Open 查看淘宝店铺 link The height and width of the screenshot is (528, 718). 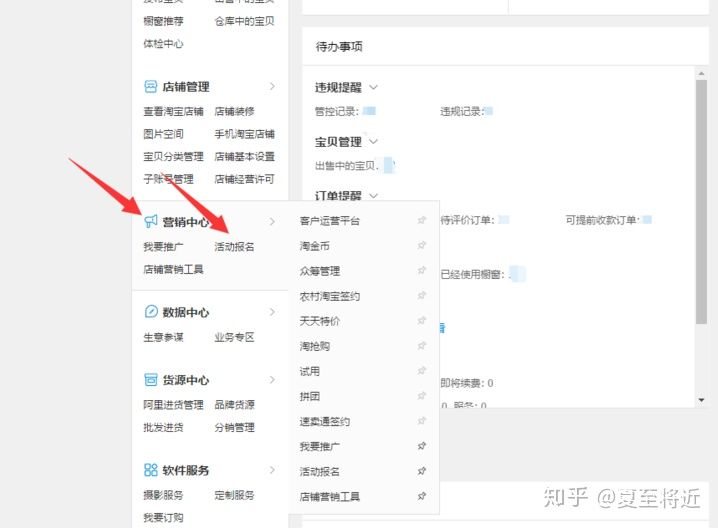pyautogui.click(x=173, y=111)
